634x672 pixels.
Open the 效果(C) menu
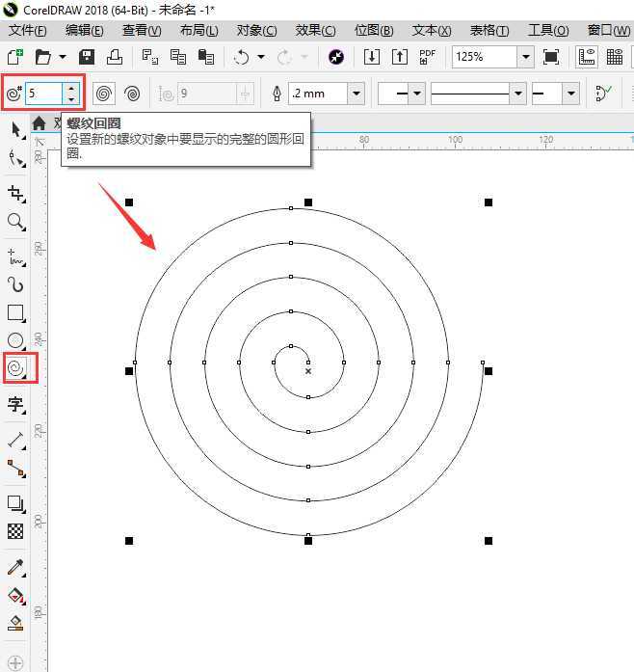[x=315, y=30]
